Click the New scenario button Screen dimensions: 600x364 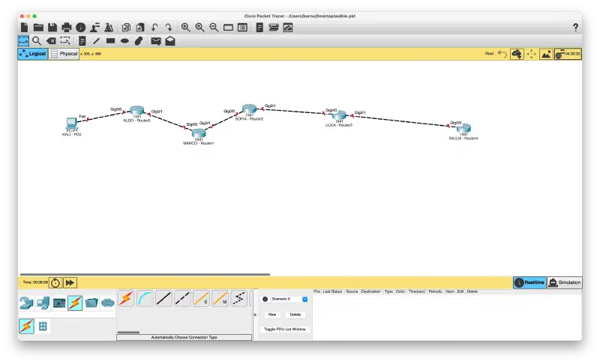(x=272, y=315)
